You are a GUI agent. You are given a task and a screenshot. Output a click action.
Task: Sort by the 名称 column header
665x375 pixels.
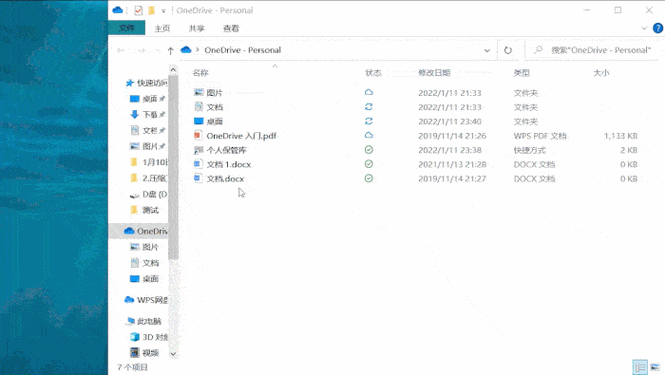(x=201, y=73)
